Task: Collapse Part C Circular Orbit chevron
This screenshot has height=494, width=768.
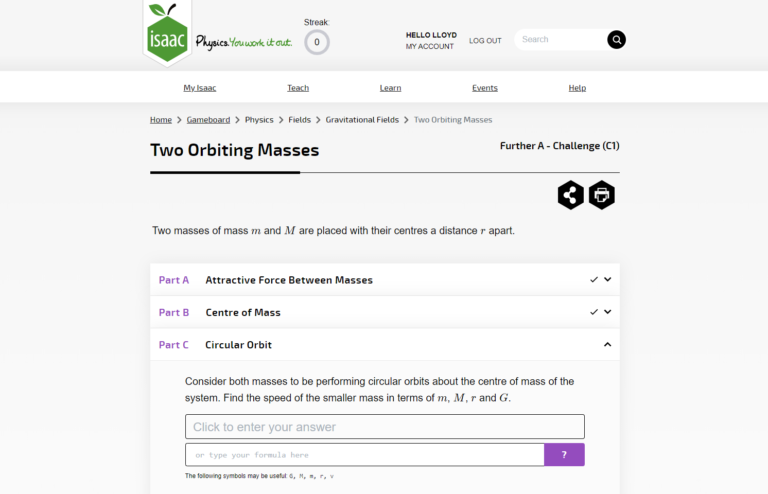Action: point(607,345)
